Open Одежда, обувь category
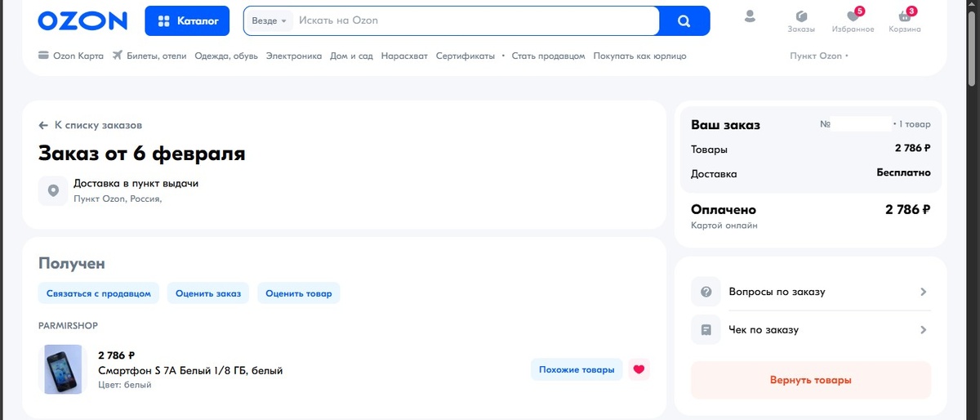This screenshot has width=980, height=420. 226,56
